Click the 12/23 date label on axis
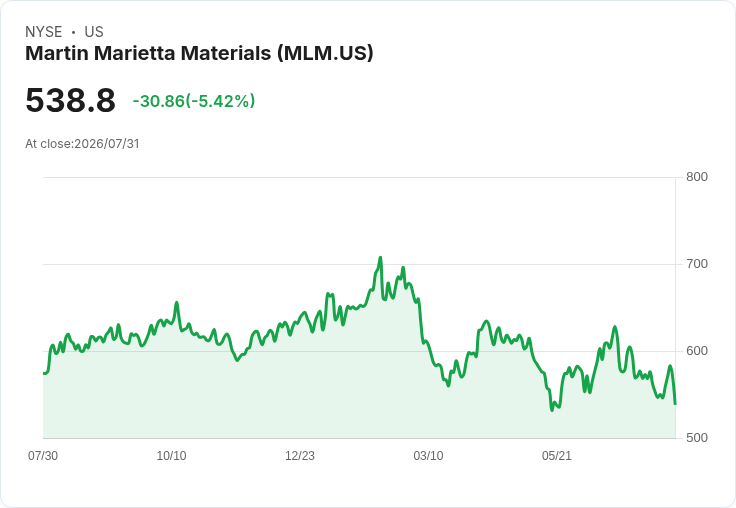Image resolution: width=736 pixels, height=508 pixels. point(300,456)
